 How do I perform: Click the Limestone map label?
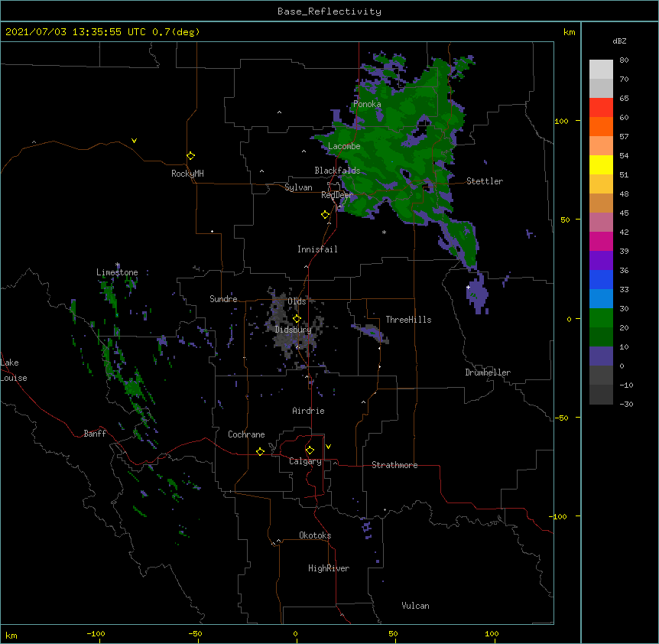click(117, 272)
